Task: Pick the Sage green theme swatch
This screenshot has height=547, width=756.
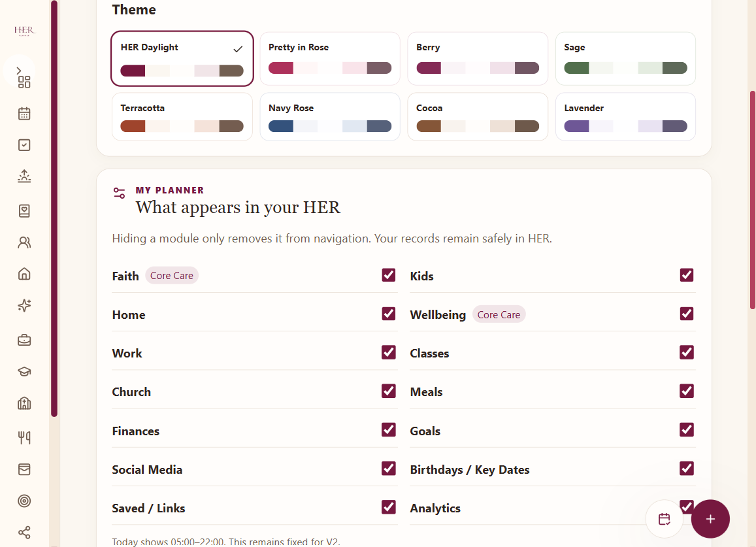Action: [625, 59]
